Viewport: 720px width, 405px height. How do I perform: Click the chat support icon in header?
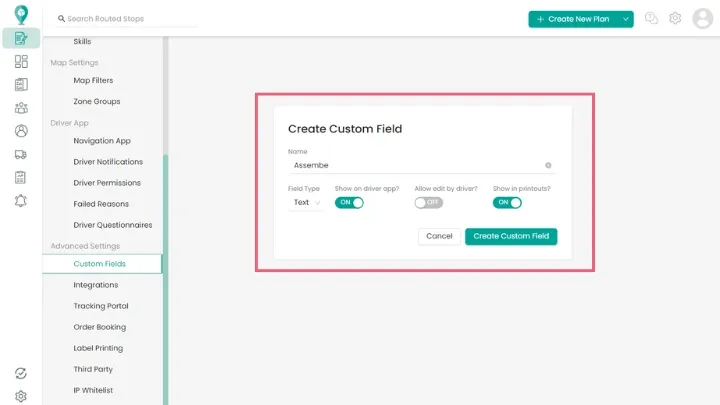tap(652, 19)
